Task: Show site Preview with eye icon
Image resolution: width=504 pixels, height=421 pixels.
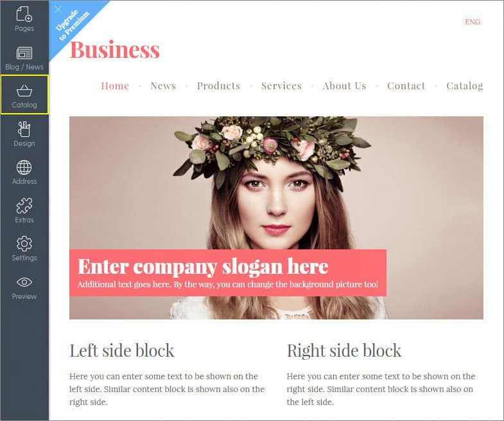Action: [x=24, y=287]
